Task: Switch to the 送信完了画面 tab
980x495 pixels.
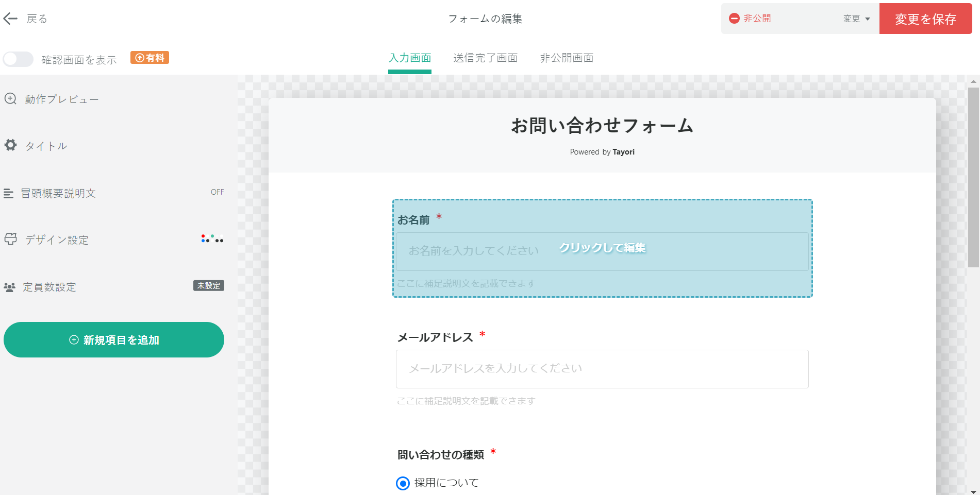Action: coord(485,58)
